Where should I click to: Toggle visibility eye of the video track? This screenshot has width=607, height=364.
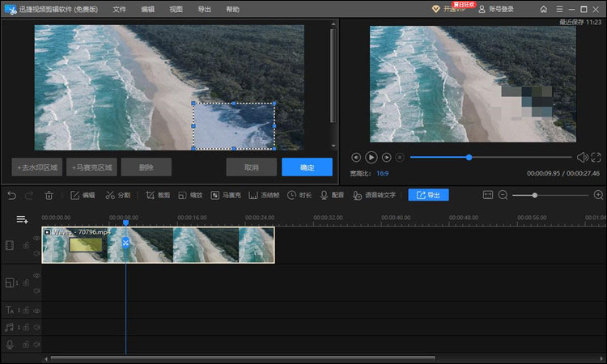coord(36,239)
